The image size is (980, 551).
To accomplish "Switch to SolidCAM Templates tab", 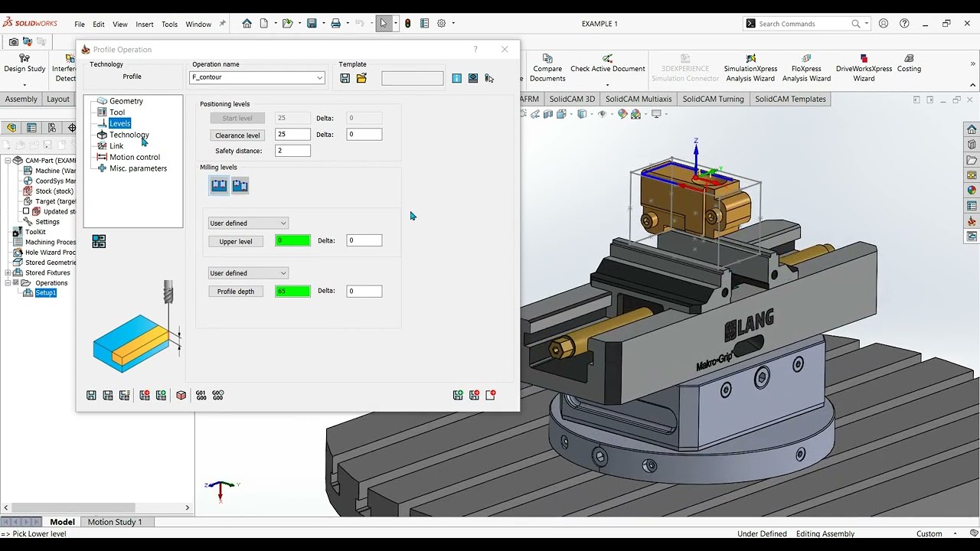I will coord(790,99).
